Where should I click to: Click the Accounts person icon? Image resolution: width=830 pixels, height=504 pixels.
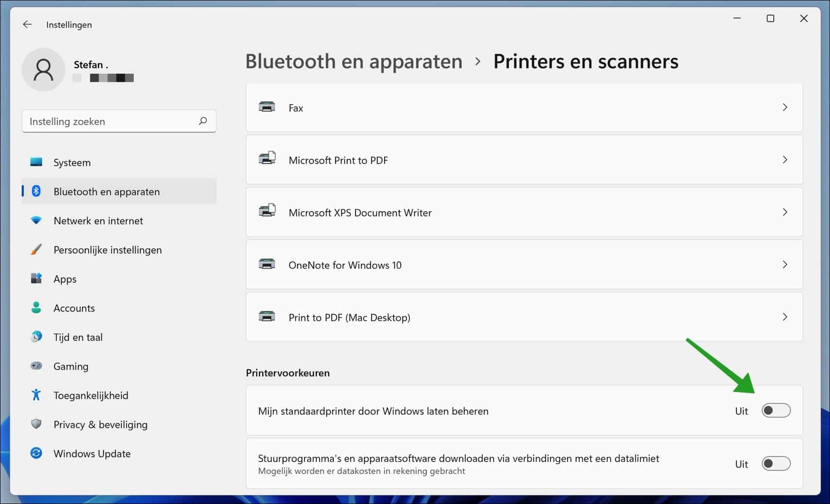(36, 308)
